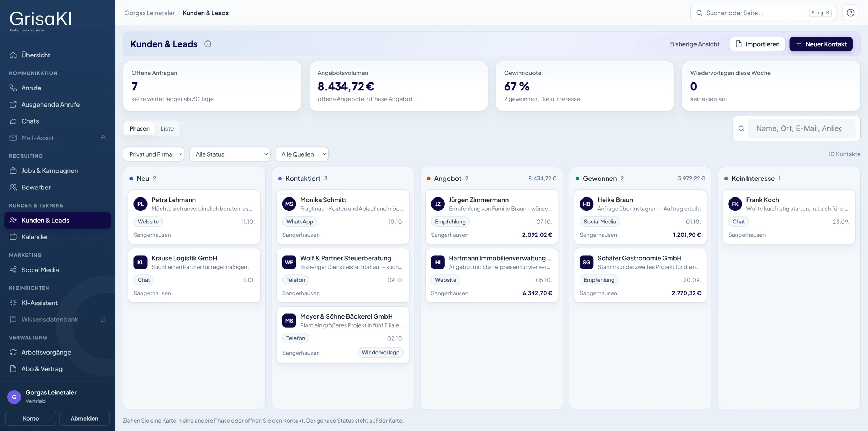Click the Bewerber people icon

coord(13,187)
